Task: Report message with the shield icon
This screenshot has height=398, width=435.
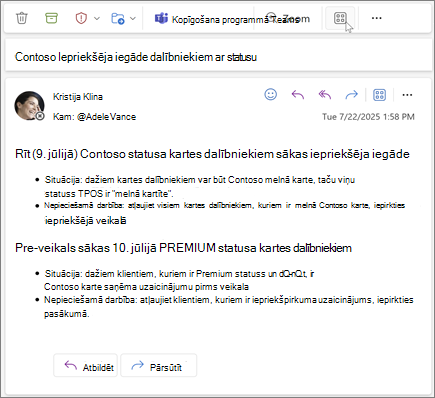Action: 81,18
